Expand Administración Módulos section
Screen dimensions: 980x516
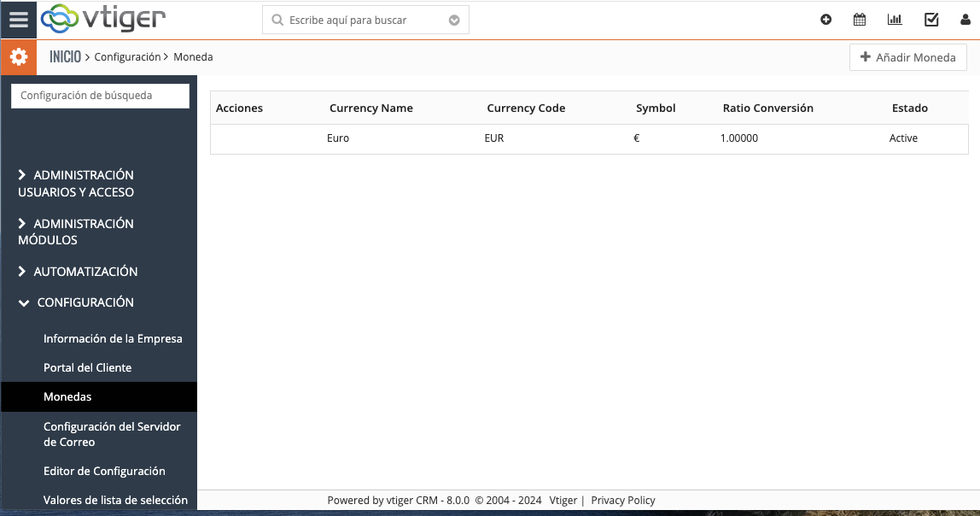(x=76, y=232)
